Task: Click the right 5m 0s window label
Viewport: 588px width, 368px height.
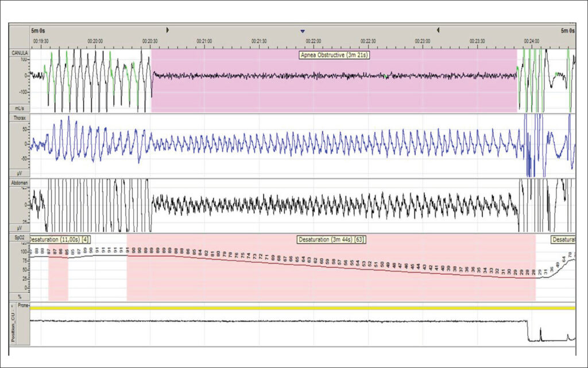Action: 568,31
